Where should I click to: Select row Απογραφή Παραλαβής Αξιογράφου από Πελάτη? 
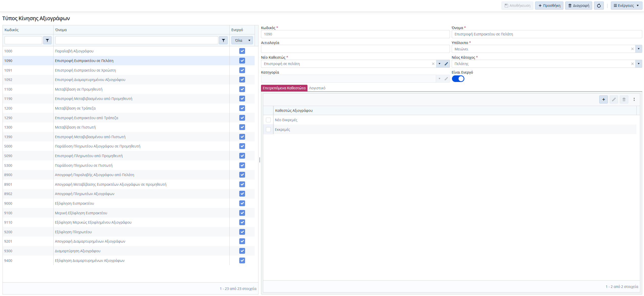(129, 175)
